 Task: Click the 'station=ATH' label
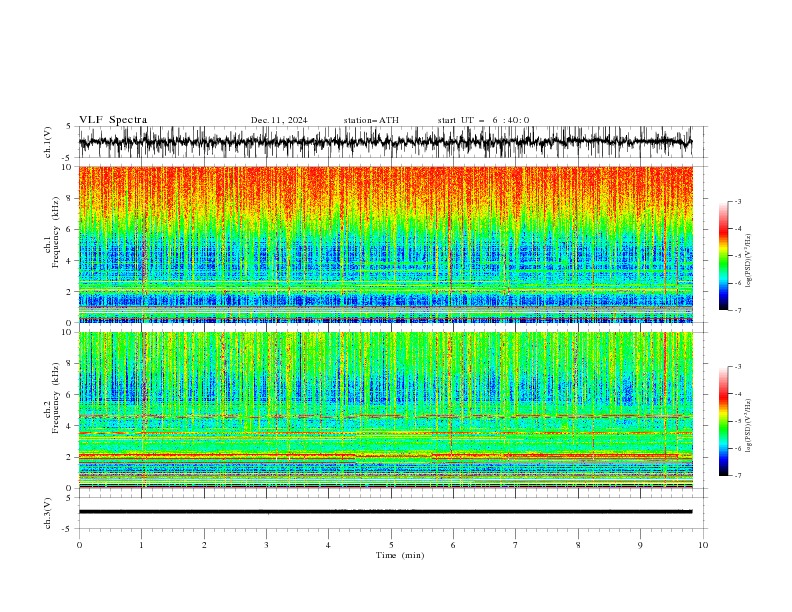click(371, 120)
